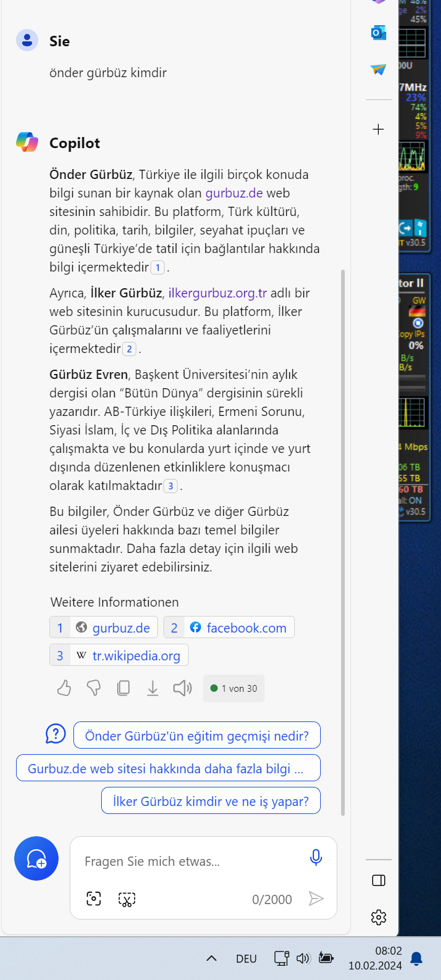This screenshot has width=441, height=980.
Task: Activate the microphone for voice input
Action: (316, 857)
